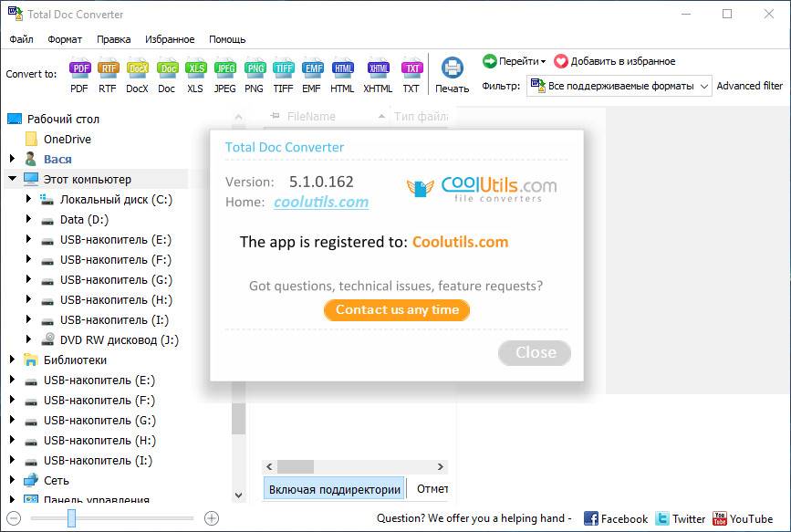
Task: Open the Фильтр formats dropdown
Action: (619, 86)
